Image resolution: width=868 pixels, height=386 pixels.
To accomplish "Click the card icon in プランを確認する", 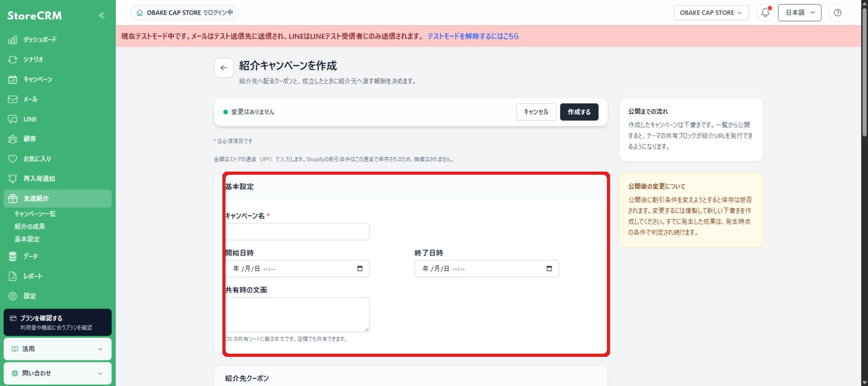I will pos(13,318).
